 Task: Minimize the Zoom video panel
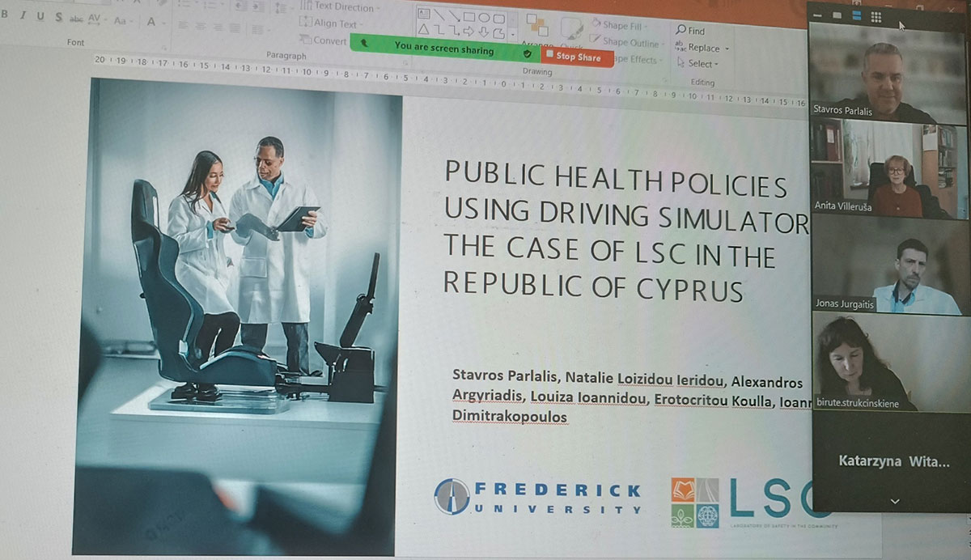[819, 15]
